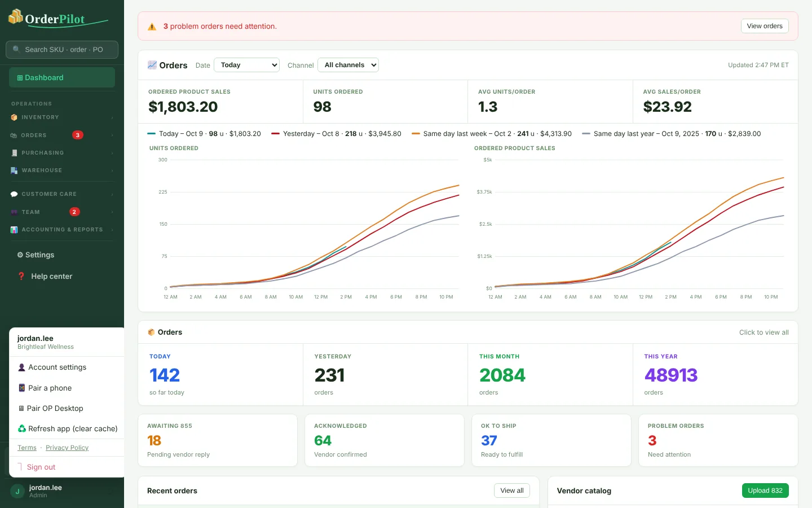
Task: Expand the Warehouse section chevron
Action: 112,170
